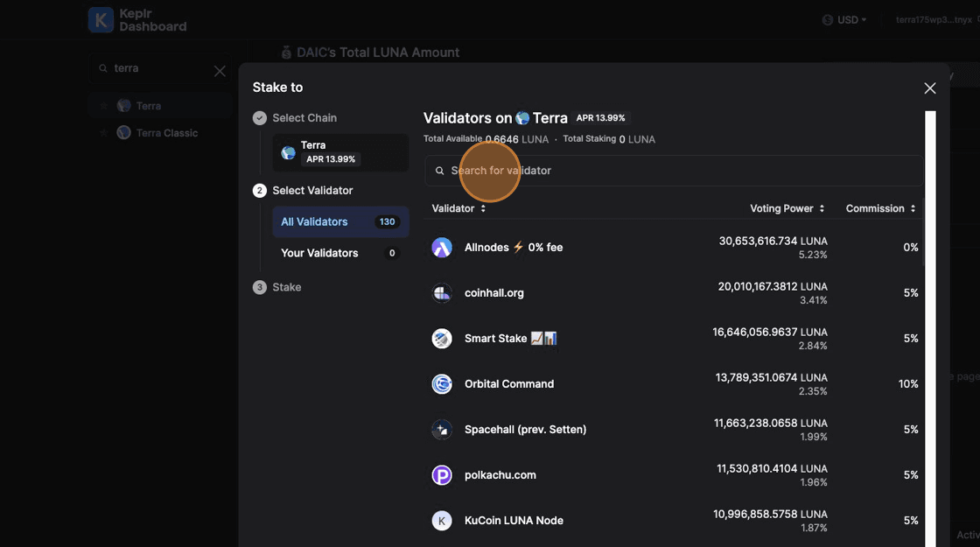Click the polkachu.com purple logo icon
The height and width of the screenshot is (547, 980).
[442, 475]
